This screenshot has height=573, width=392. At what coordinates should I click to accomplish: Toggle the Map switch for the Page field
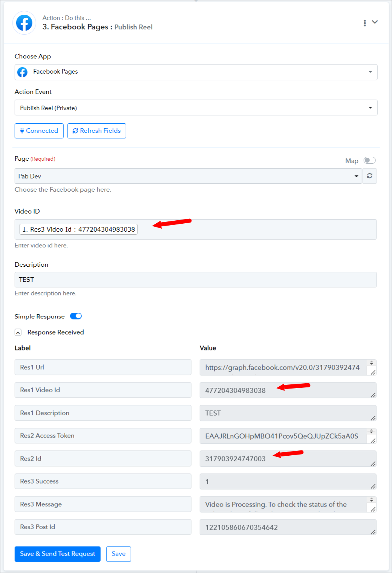pos(369,160)
